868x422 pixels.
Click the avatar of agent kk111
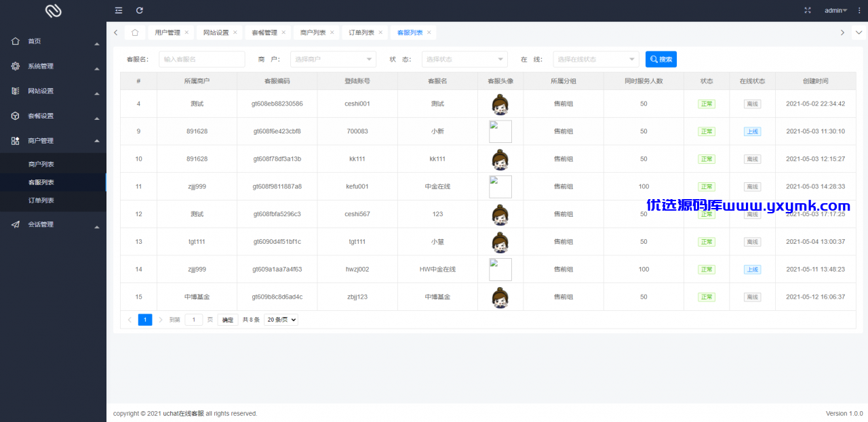tap(500, 159)
